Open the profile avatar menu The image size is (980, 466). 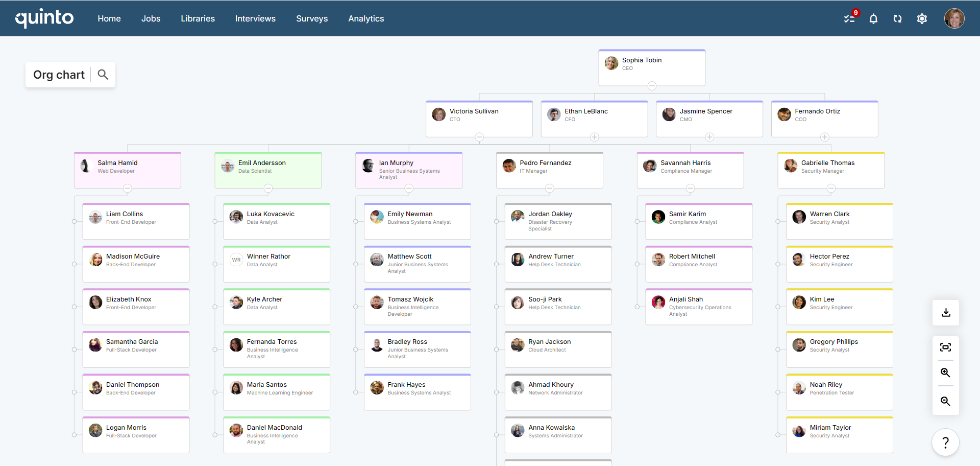(954, 18)
